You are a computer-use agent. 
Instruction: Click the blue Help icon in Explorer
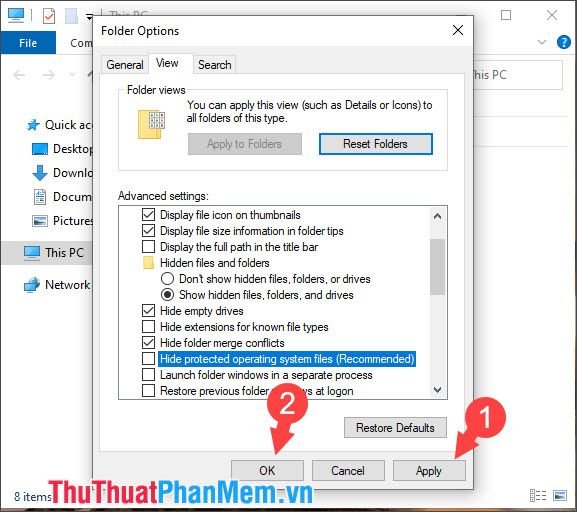[564, 42]
